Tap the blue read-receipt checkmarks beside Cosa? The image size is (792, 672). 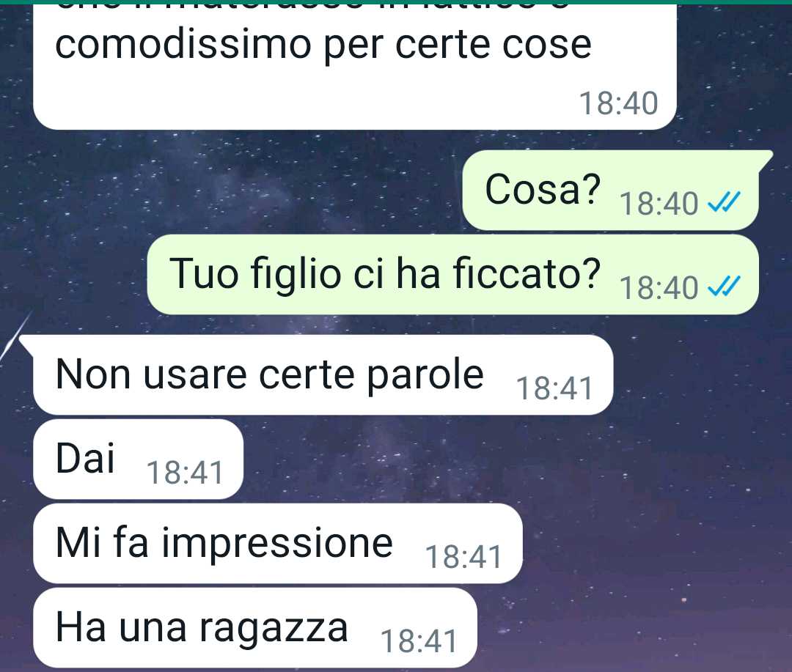click(x=724, y=202)
